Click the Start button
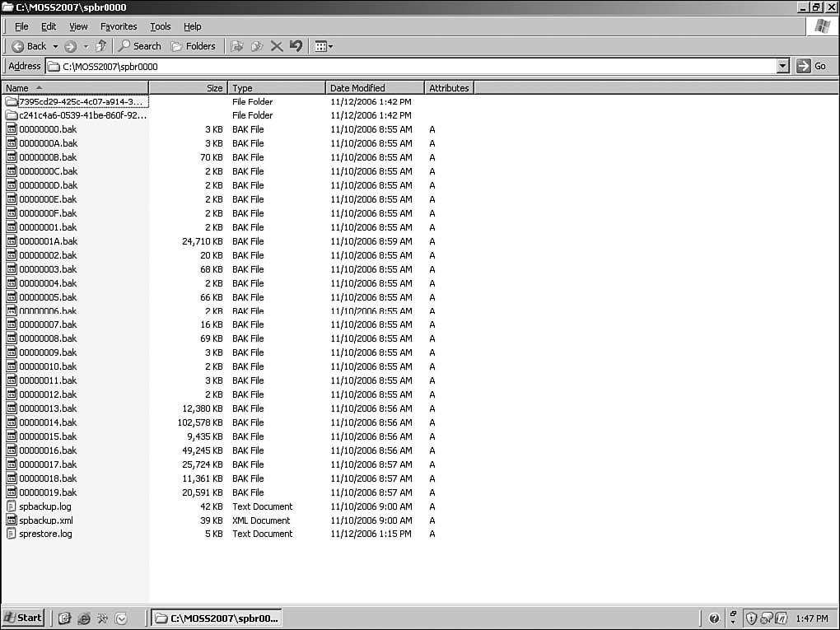 (x=23, y=618)
